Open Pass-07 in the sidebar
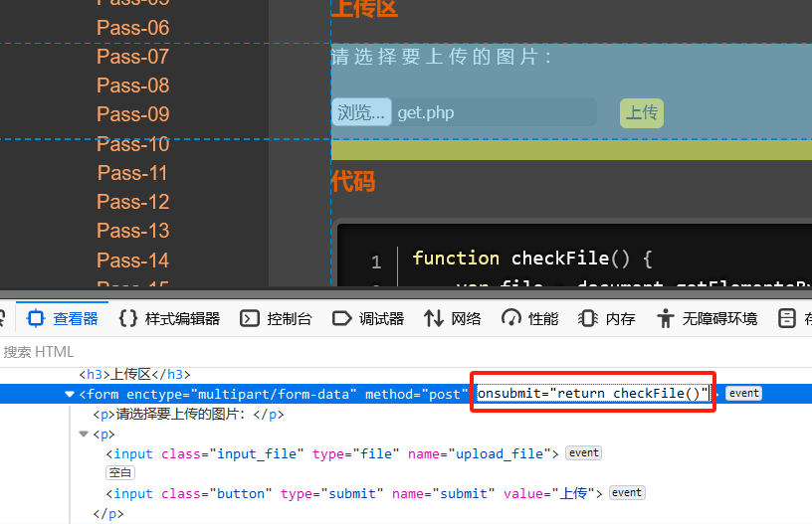Screen dimensions: 812x524 (x=133, y=57)
